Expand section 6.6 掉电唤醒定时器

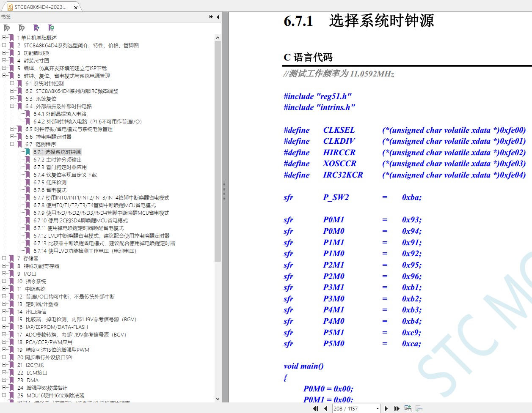point(12,137)
